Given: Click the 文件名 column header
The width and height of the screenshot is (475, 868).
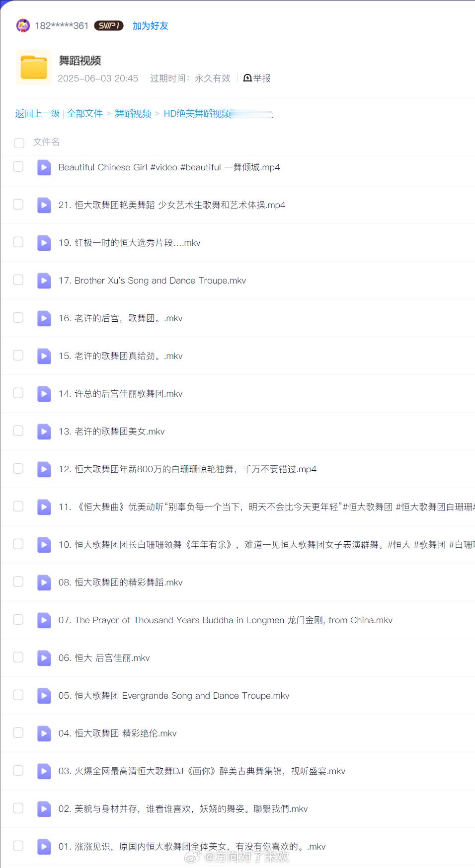Looking at the screenshot, I should pos(47,142).
